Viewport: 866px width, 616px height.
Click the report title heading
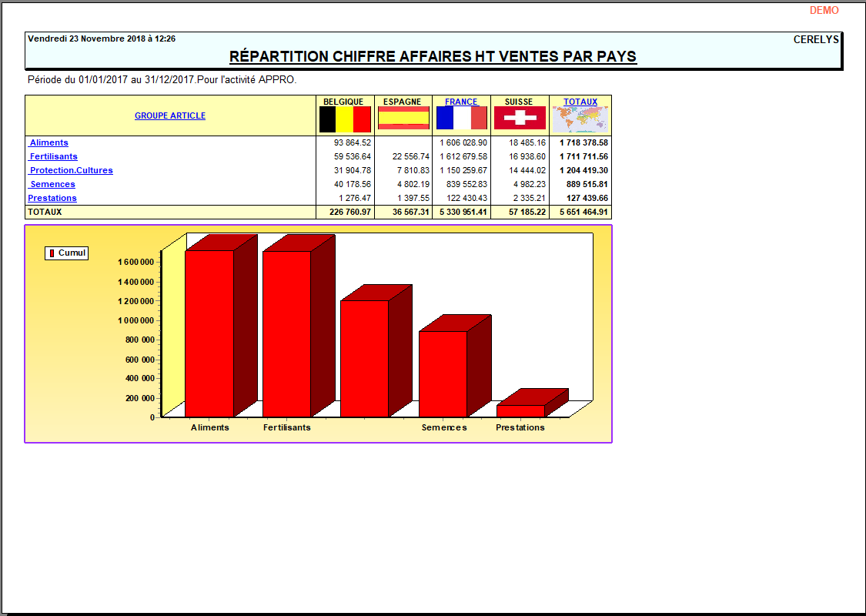[x=432, y=56]
